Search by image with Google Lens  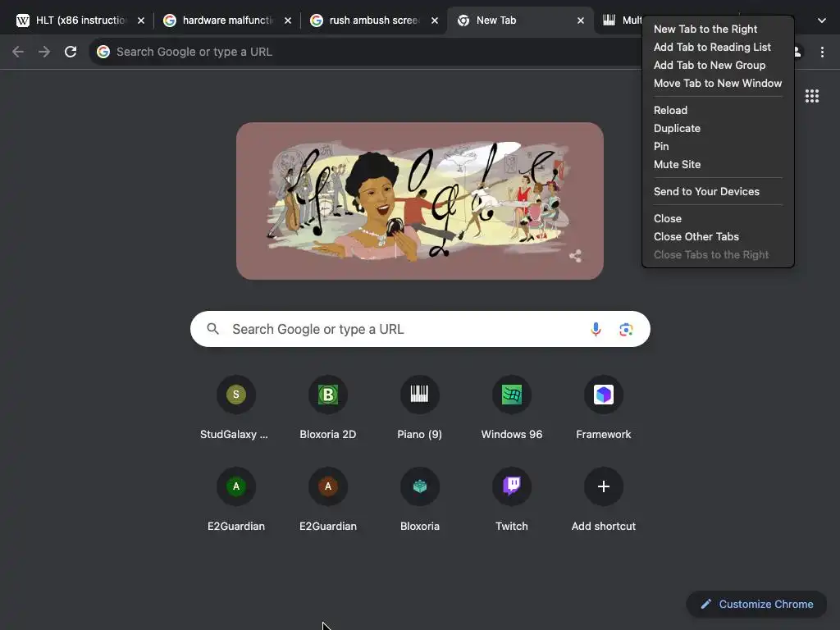(x=626, y=329)
